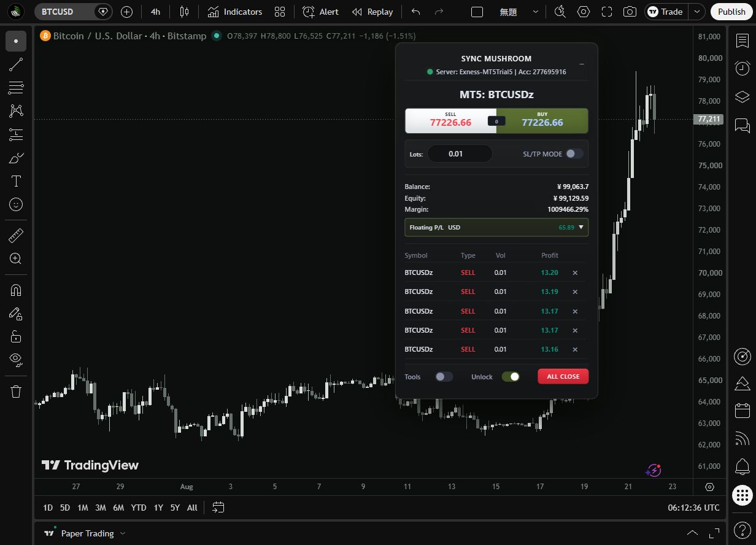Open chart settings hexagon icon
Image resolution: width=756 pixels, height=545 pixels.
(x=584, y=12)
